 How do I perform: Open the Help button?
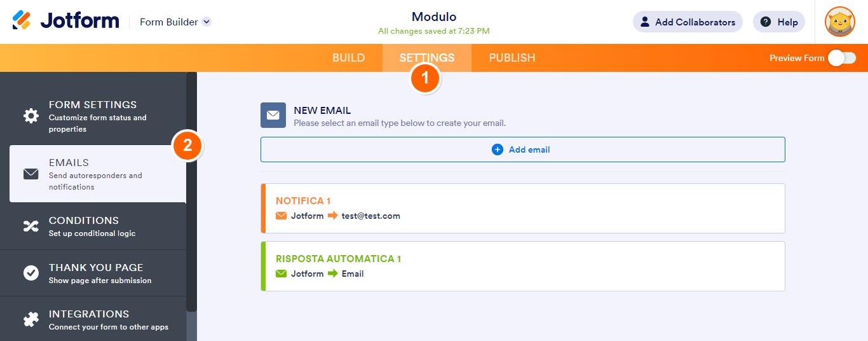point(778,22)
